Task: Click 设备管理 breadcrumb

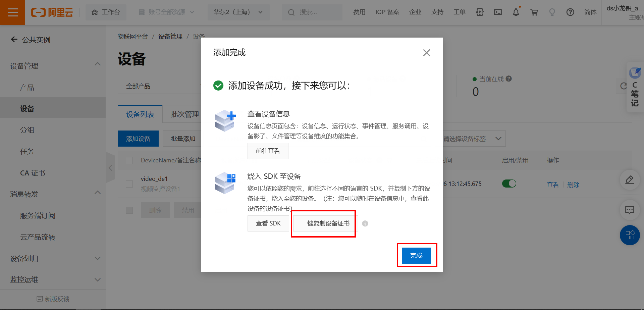Action: 170,37
